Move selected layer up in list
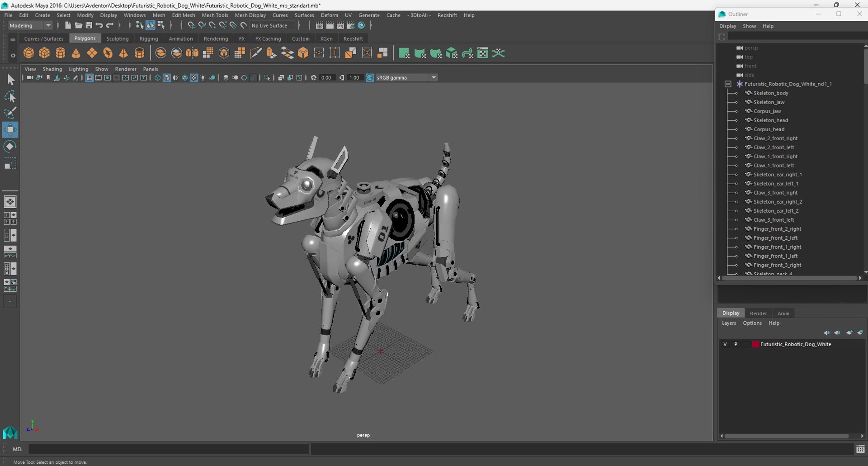Viewport: 868px width, 466px height. point(826,333)
